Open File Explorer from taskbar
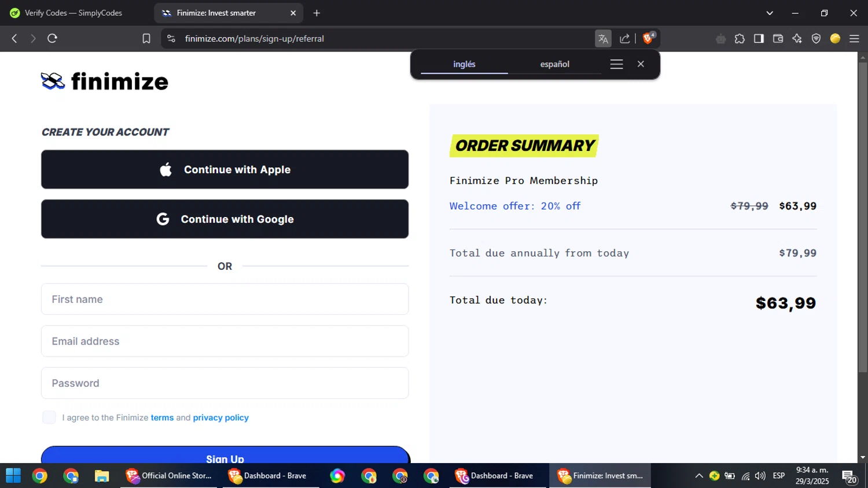The height and width of the screenshot is (488, 868). (x=102, y=476)
